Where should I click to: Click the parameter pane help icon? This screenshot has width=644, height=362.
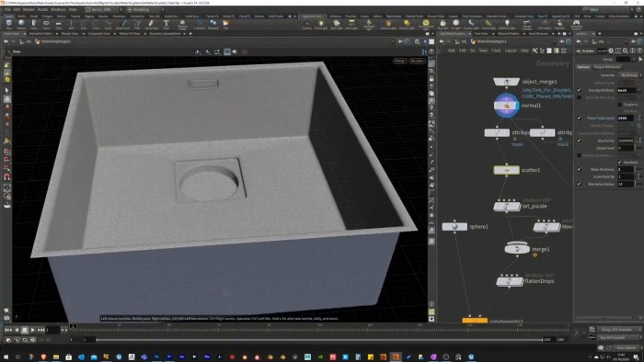click(639, 51)
